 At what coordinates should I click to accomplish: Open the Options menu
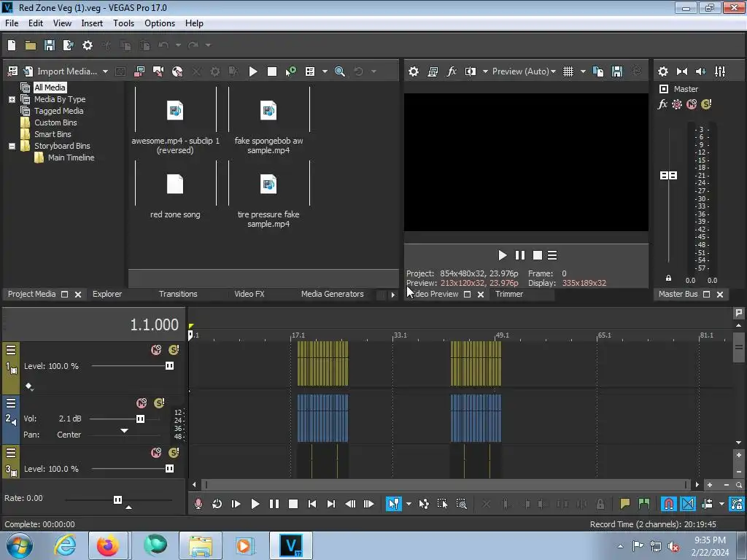click(x=160, y=23)
